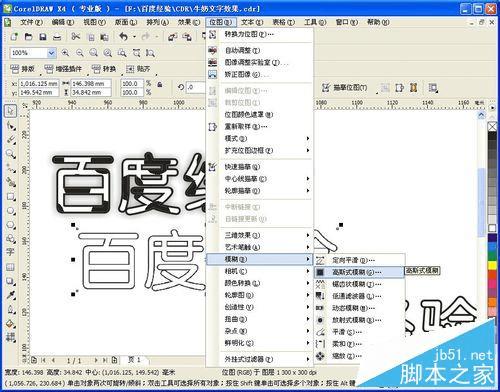Screen dimensions: 500x392
Task: Choose 放射式模糊 from the blur submenu
Action: [x=360, y=320]
